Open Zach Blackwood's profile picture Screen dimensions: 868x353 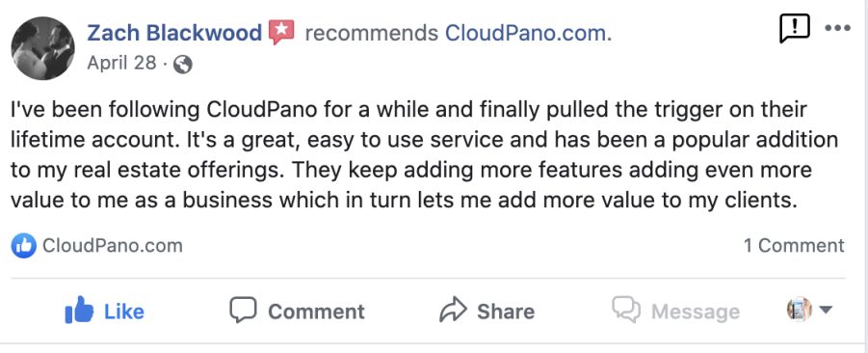tap(42, 48)
